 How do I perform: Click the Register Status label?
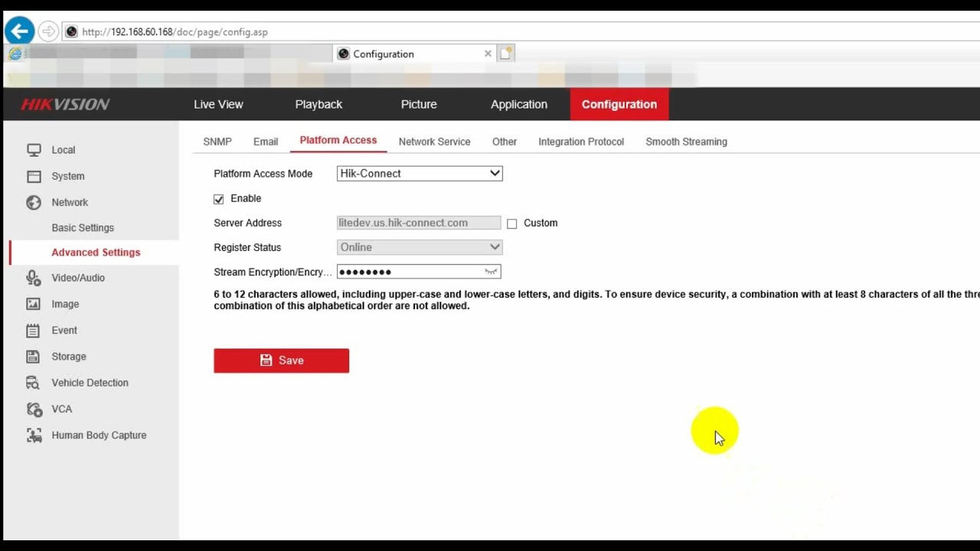(247, 247)
